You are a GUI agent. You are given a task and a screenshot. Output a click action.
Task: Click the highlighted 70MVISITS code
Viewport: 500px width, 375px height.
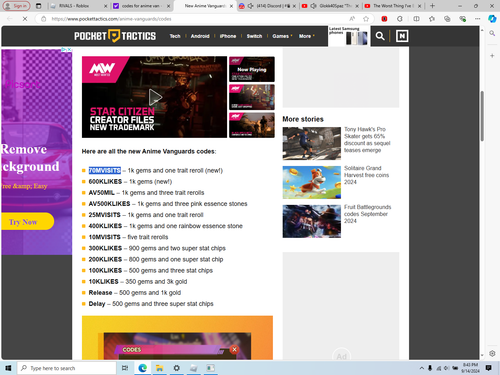105,170
